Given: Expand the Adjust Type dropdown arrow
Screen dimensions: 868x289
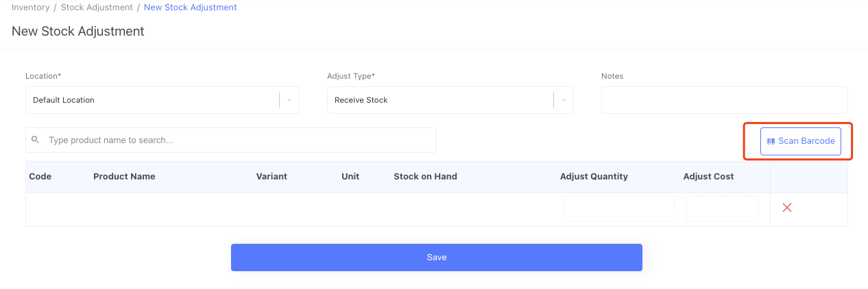Looking at the screenshot, I should [x=564, y=100].
